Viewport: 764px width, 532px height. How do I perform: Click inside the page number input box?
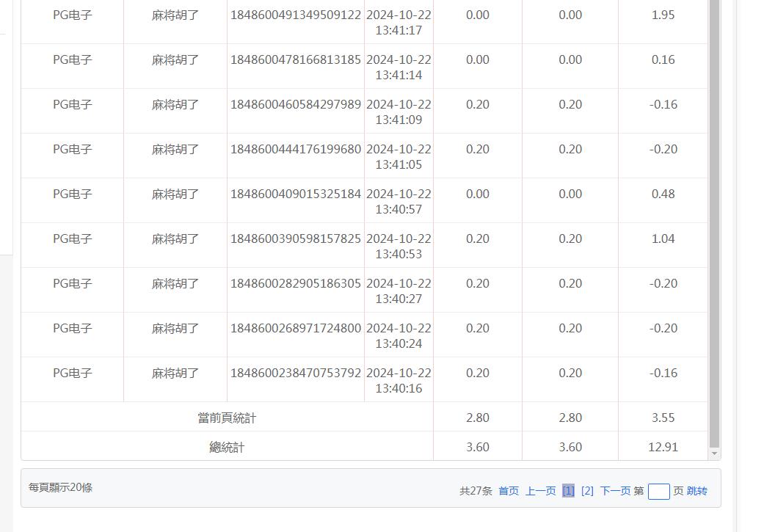pyautogui.click(x=658, y=490)
